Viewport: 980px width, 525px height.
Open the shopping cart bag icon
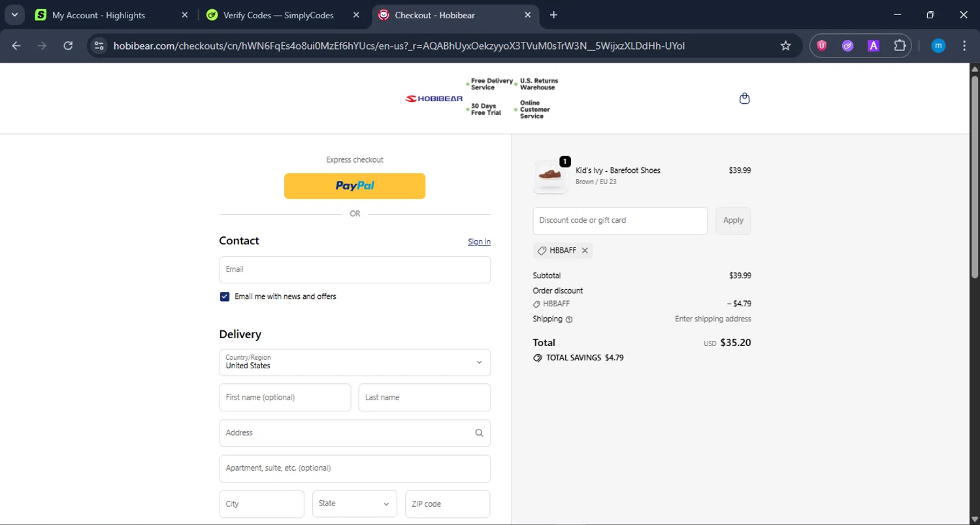point(744,99)
